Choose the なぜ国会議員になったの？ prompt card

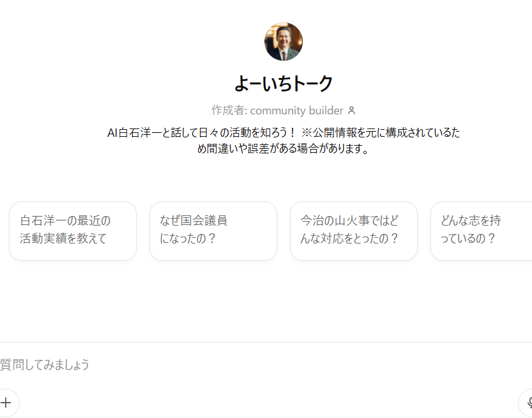point(213,231)
